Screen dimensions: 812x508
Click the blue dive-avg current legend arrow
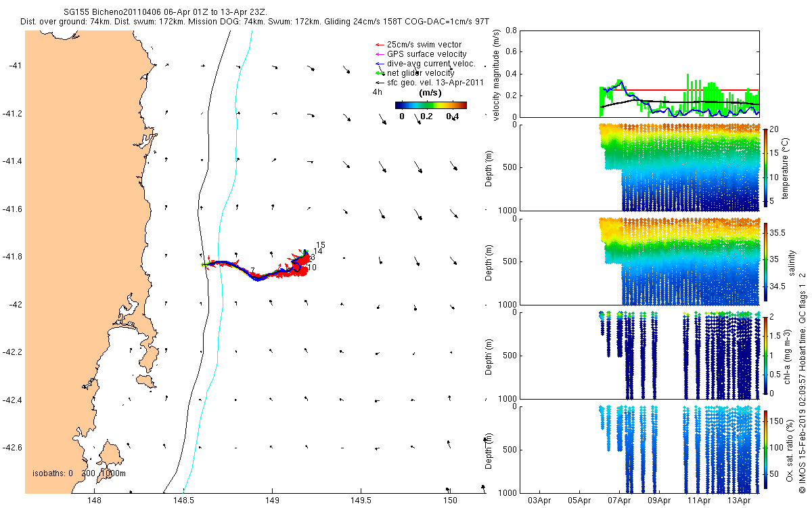point(379,64)
